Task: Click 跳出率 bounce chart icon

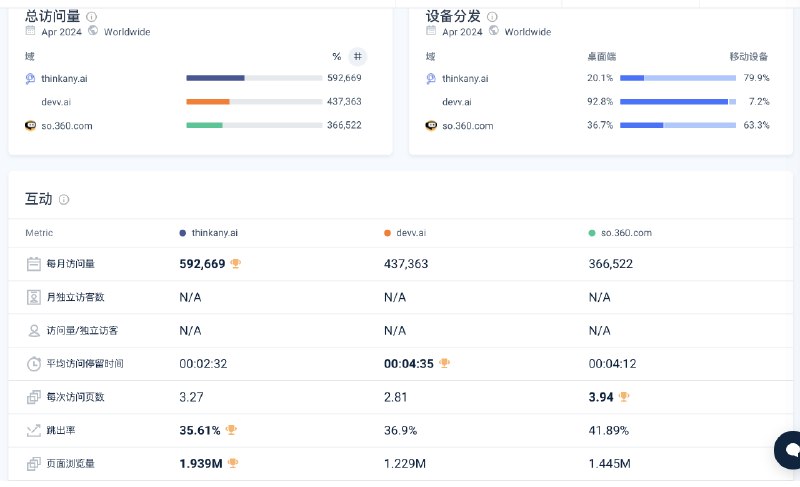Action: 34,430
